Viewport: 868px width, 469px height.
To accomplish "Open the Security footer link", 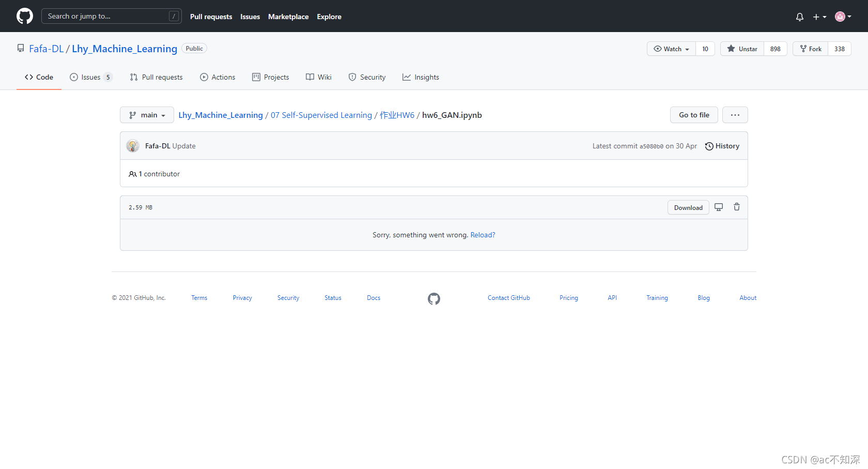I will [288, 298].
